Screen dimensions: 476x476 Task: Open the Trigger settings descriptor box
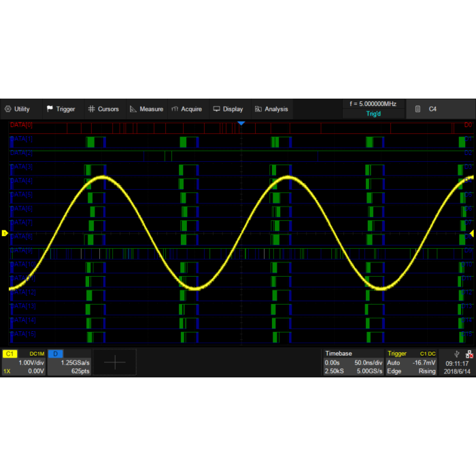(411, 362)
